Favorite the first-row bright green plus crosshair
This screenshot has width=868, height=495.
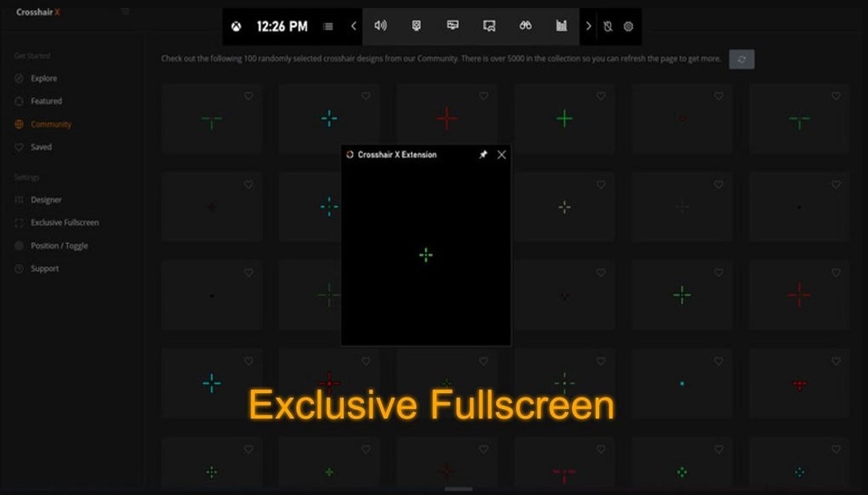pos(601,96)
